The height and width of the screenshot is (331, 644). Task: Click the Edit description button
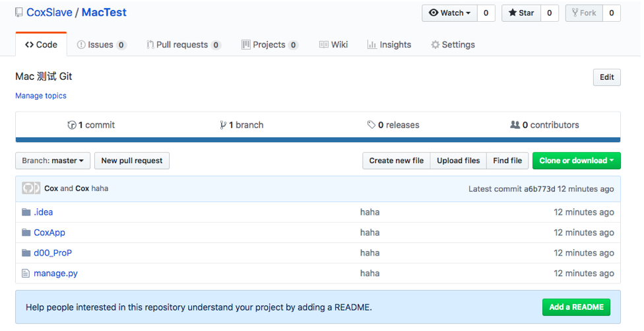tap(606, 77)
